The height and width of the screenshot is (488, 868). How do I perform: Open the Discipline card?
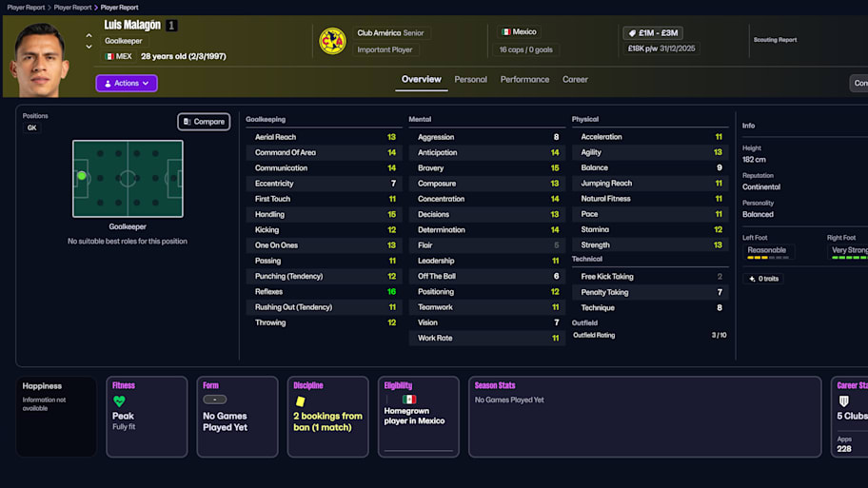click(327, 417)
